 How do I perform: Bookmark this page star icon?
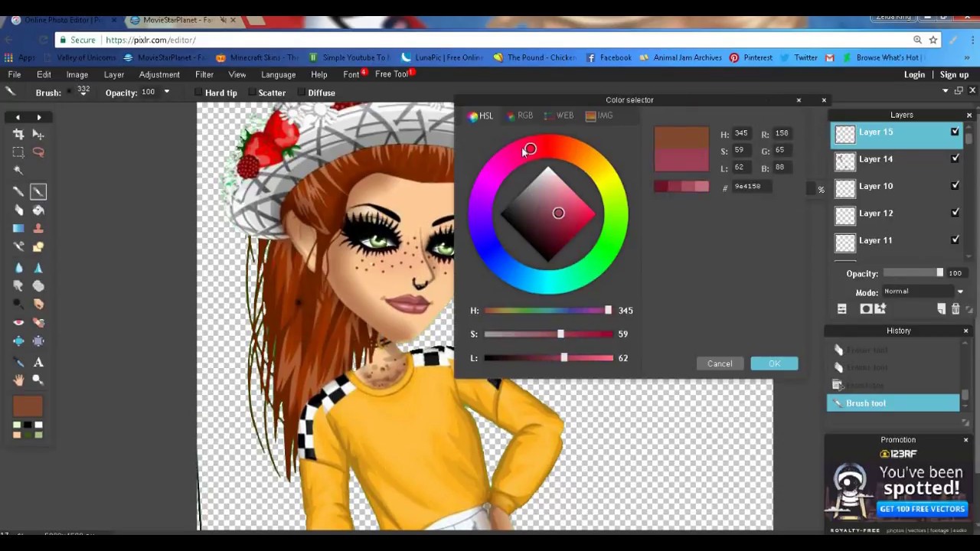click(x=933, y=40)
